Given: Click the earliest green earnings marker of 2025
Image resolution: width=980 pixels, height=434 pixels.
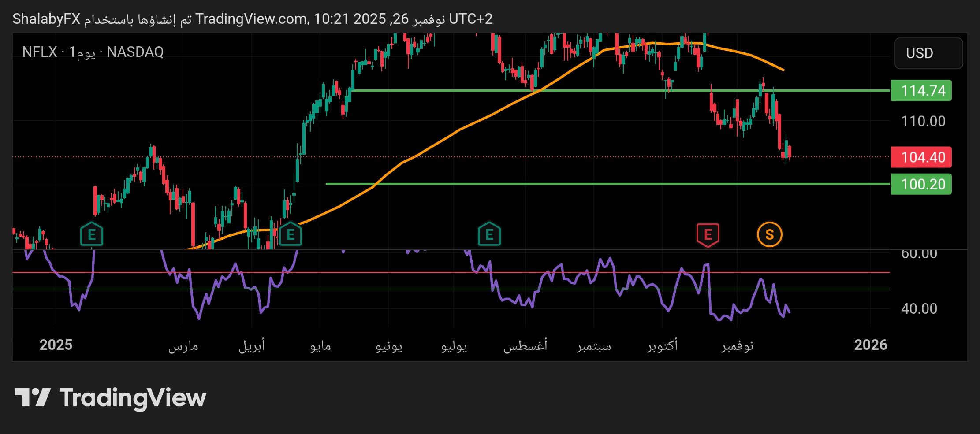Looking at the screenshot, I should pyautogui.click(x=92, y=234).
